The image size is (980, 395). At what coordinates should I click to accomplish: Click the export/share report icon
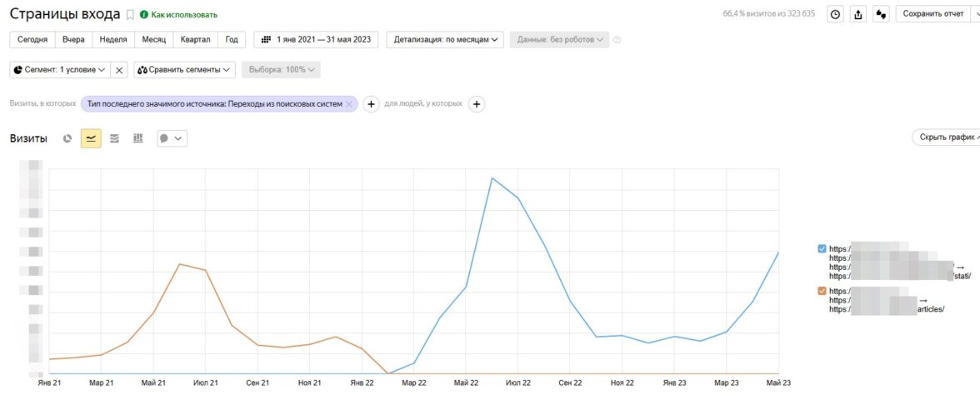coord(857,14)
